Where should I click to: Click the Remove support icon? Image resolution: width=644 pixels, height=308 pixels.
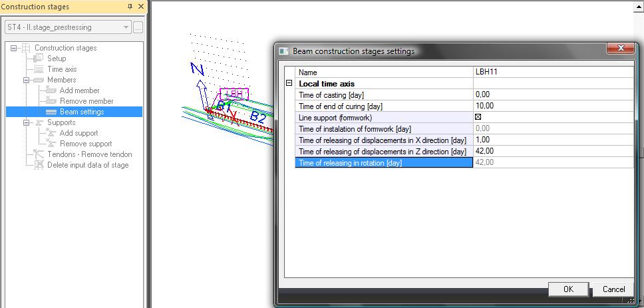(51, 144)
